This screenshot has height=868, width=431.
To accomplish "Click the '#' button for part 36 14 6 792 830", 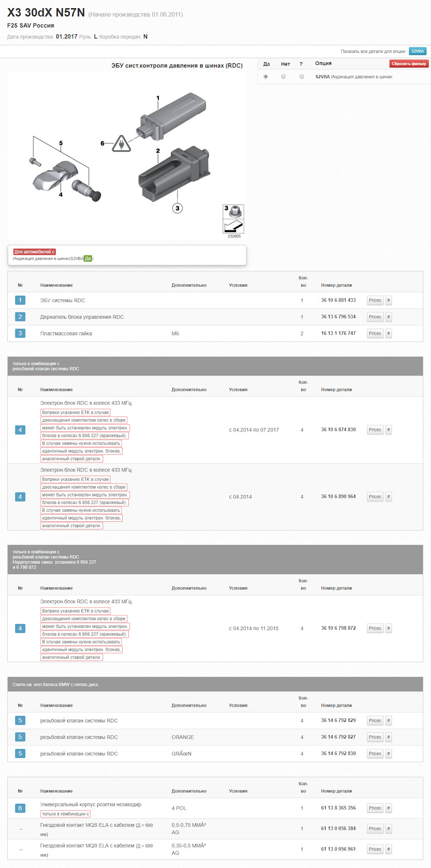I will 388,753.
